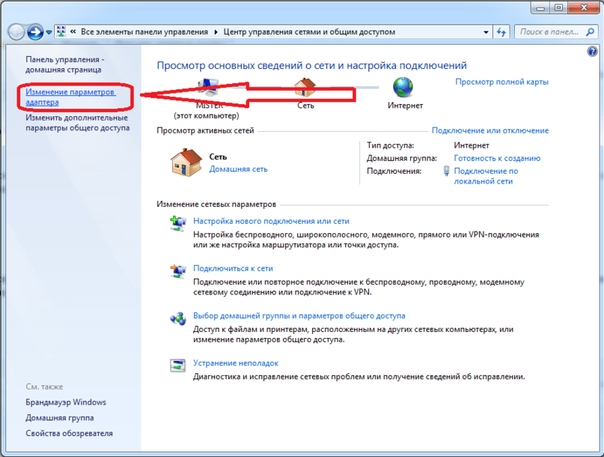
Task: Open Настройка нового подключения или сети
Action: 271,221
